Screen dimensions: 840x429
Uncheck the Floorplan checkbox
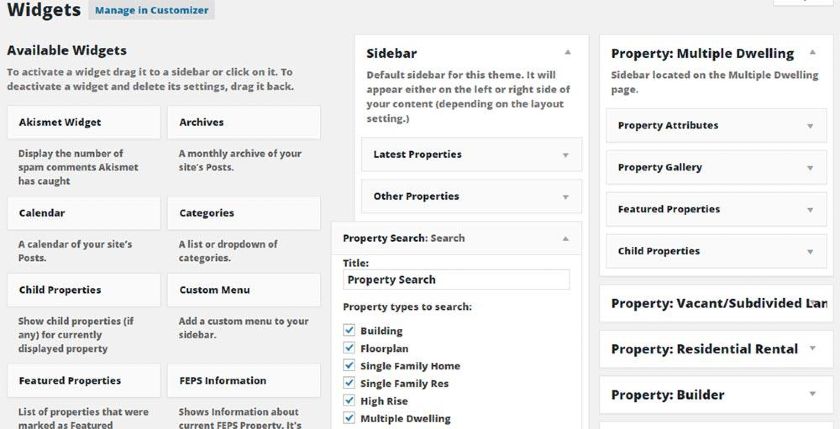pyautogui.click(x=349, y=348)
